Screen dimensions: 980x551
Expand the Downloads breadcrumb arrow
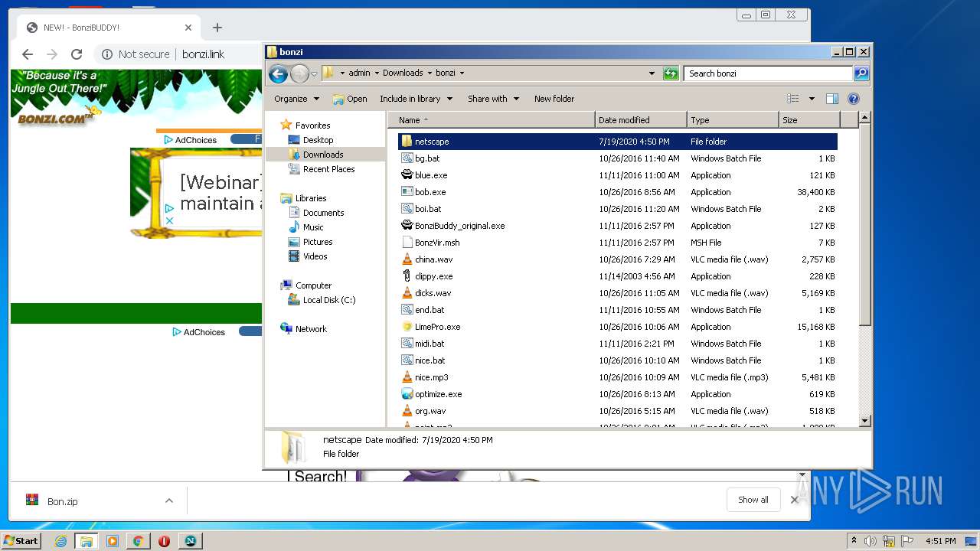[x=430, y=73]
